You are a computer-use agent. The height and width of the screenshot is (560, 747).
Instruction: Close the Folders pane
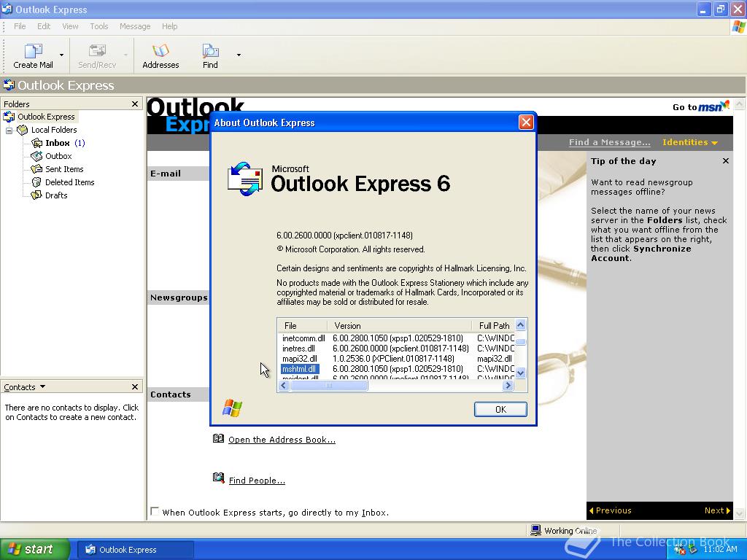click(x=135, y=104)
